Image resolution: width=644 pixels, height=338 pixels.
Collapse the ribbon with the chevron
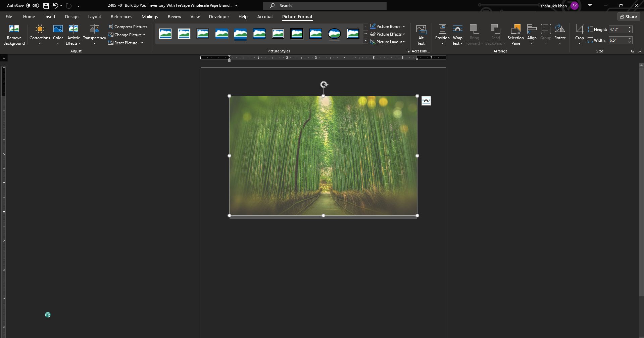click(x=640, y=51)
